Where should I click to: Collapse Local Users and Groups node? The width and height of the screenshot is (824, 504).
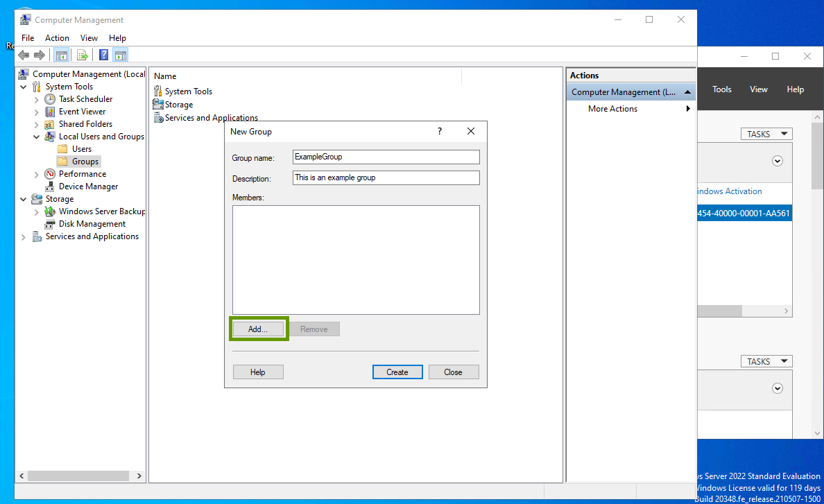[x=37, y=137]
